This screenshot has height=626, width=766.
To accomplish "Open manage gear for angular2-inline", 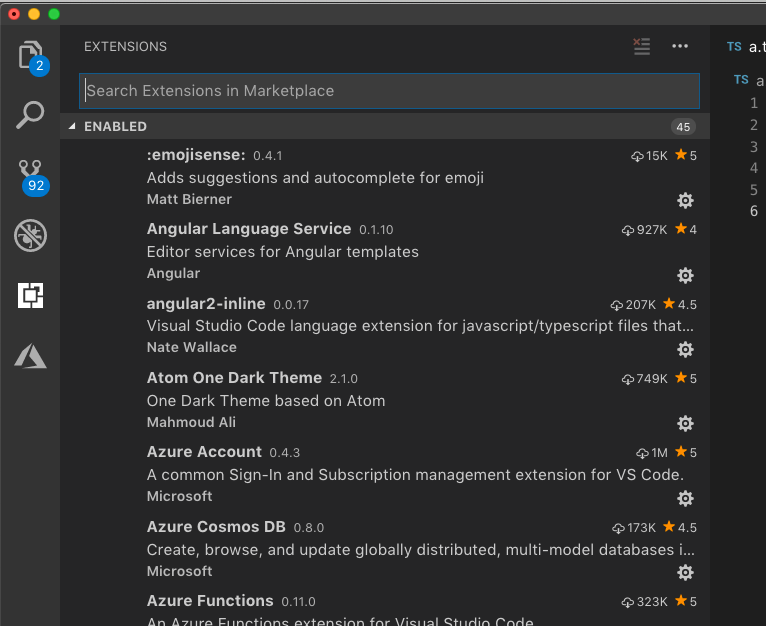I will click(685, 349).
